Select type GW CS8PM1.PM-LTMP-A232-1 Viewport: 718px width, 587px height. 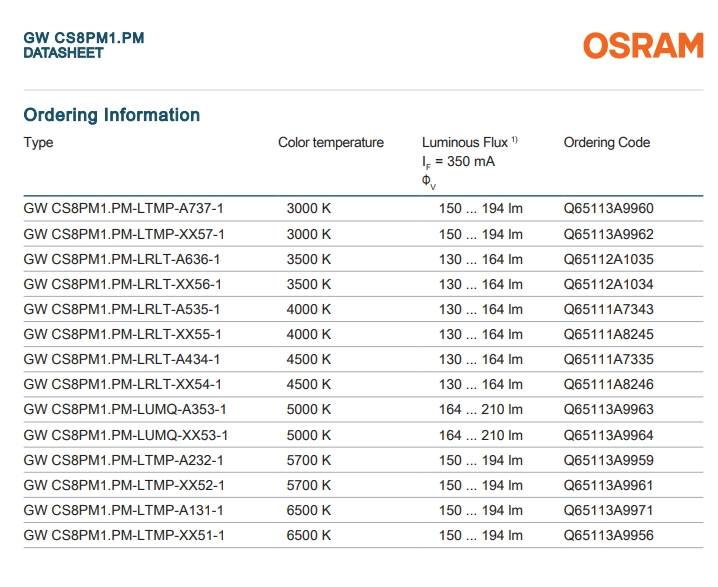[124, 460]
